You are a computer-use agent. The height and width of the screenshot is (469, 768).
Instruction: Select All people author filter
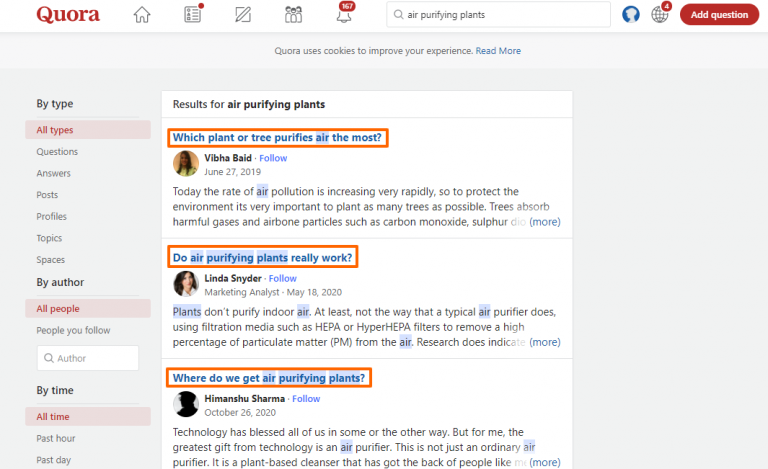(88, 308)
